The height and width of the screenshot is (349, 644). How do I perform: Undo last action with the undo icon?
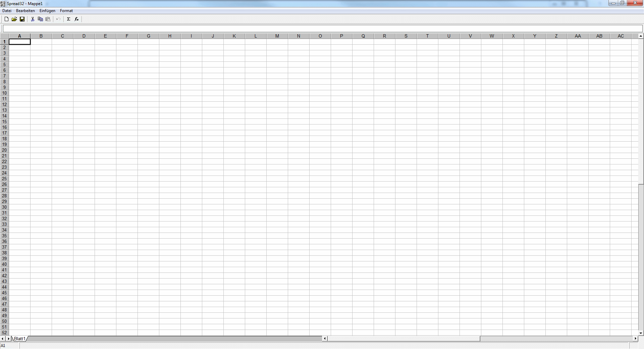pos(58,19)
